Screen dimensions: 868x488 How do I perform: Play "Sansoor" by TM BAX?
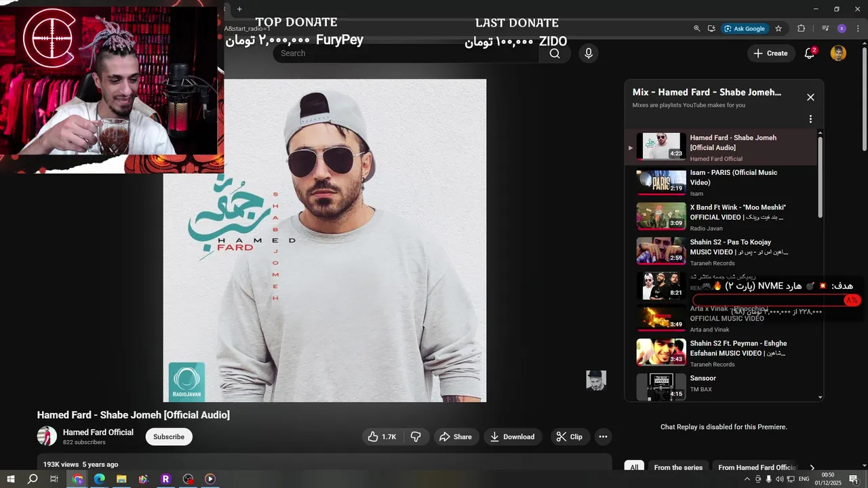click(x=721, y=386)
